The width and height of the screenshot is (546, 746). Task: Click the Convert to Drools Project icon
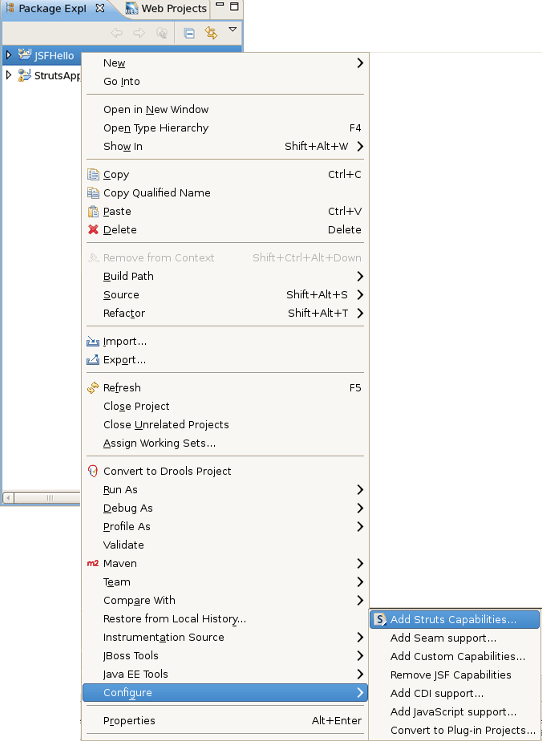[93, 471]
